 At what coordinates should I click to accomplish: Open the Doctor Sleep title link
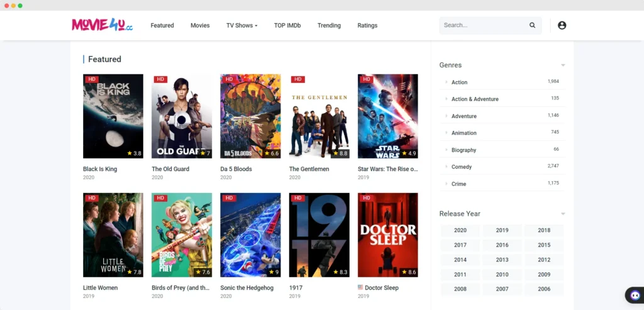click(x=382, y=288)
